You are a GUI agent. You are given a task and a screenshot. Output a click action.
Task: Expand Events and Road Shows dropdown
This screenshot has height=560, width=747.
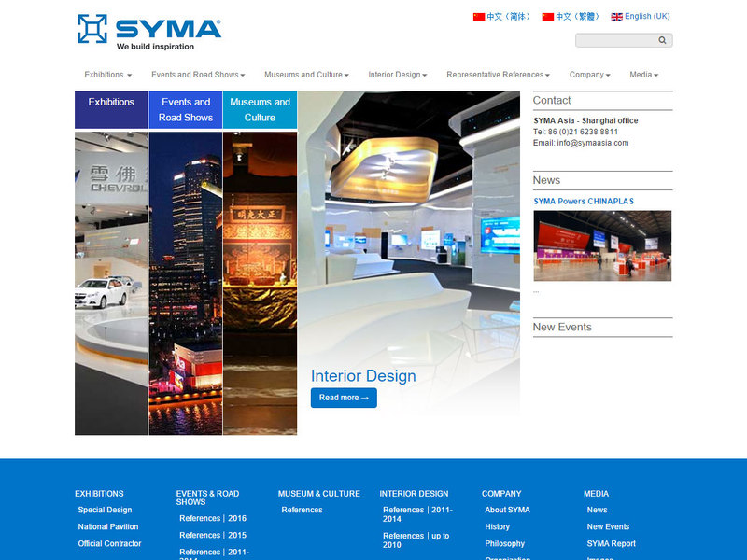point(198,75)
